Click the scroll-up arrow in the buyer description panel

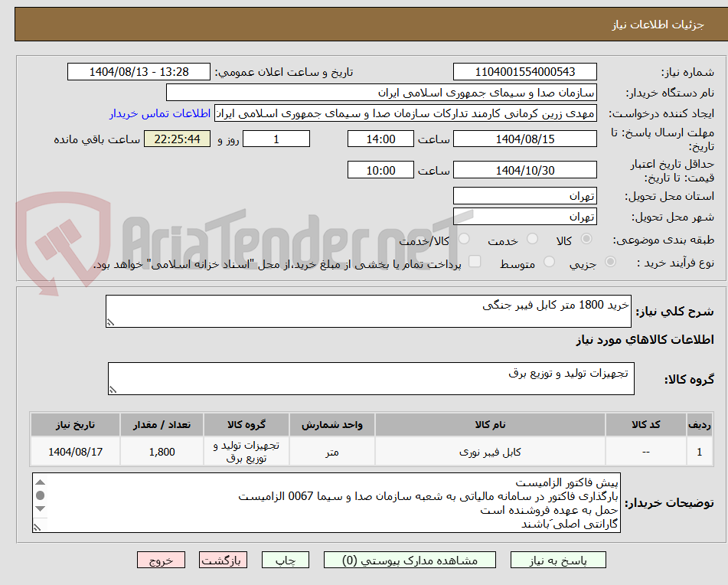click(x=39, y=482)
